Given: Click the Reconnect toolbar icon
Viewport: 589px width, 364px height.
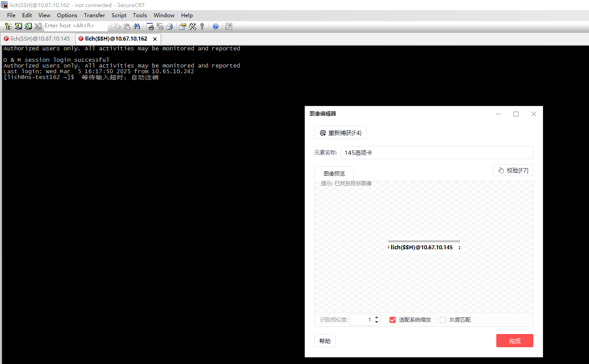Looking at the screenshot, I should (28, 26).
